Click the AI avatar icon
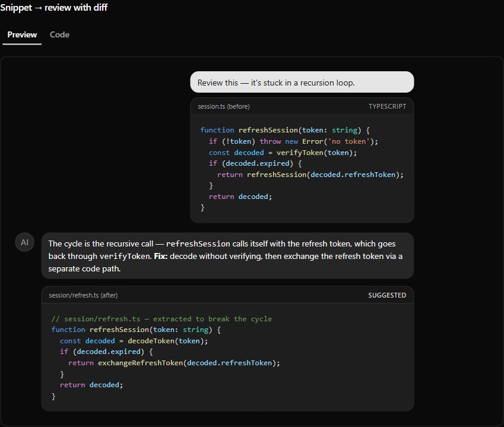This screenshot has height=427, width=504. (x=25, y=242)
